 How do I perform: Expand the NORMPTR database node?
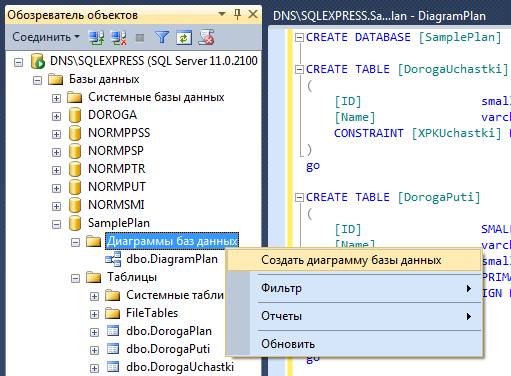(x=56, y=170)
